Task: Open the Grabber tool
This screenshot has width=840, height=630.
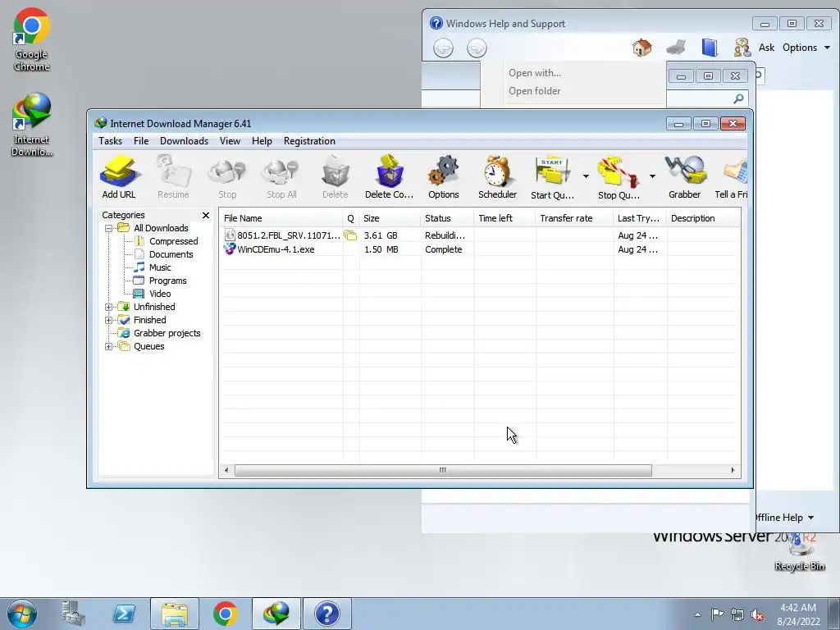Action: pos(685,177)
